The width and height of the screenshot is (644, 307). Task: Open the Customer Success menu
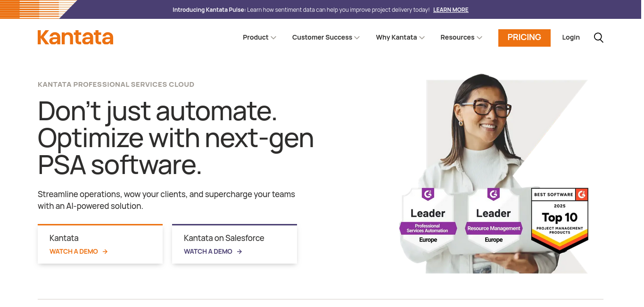(322, 37)
